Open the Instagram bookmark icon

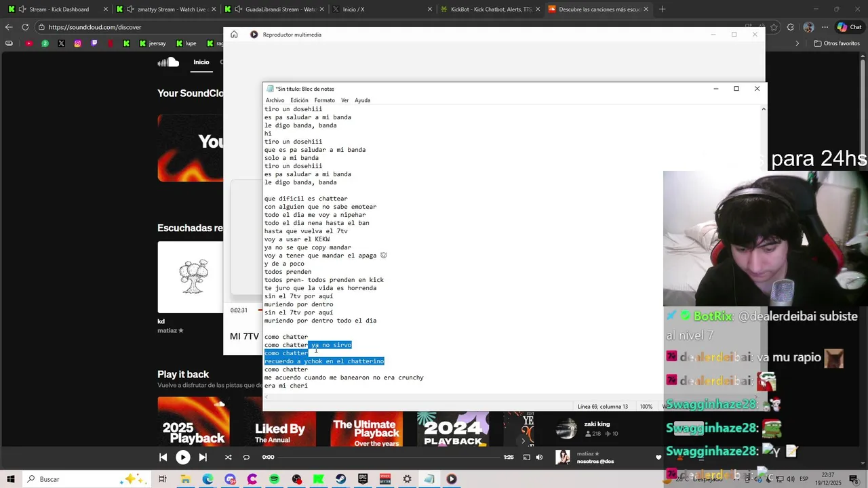[x=77, y=43]
